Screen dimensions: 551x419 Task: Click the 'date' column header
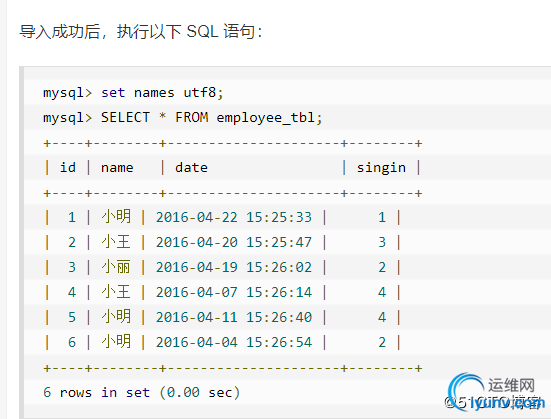[191, 167]
